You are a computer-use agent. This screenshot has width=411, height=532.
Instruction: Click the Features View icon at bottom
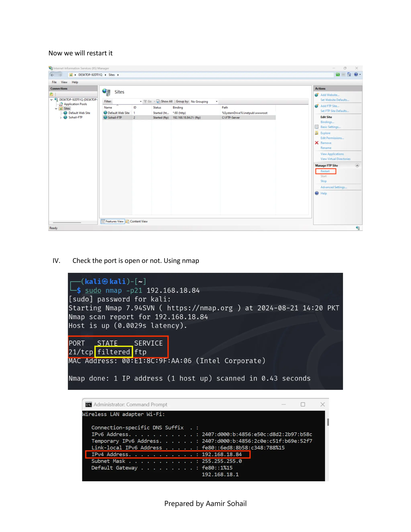pyautogui.click(x=103, y=221)
